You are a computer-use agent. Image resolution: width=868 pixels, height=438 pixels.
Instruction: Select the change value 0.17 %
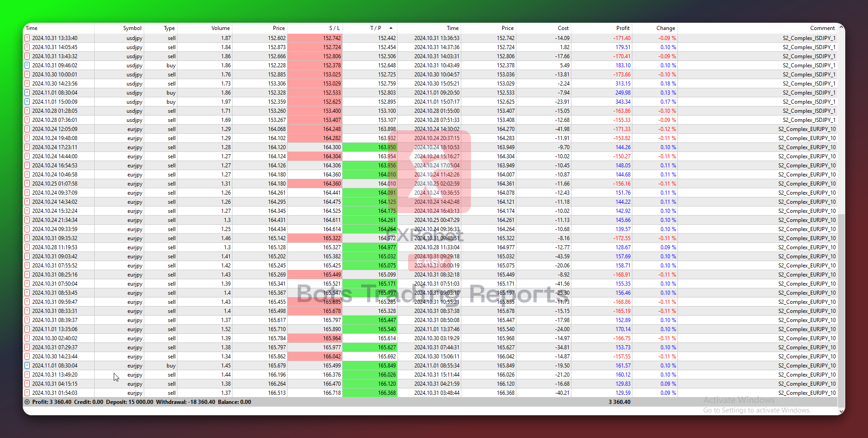pos(668,102)
